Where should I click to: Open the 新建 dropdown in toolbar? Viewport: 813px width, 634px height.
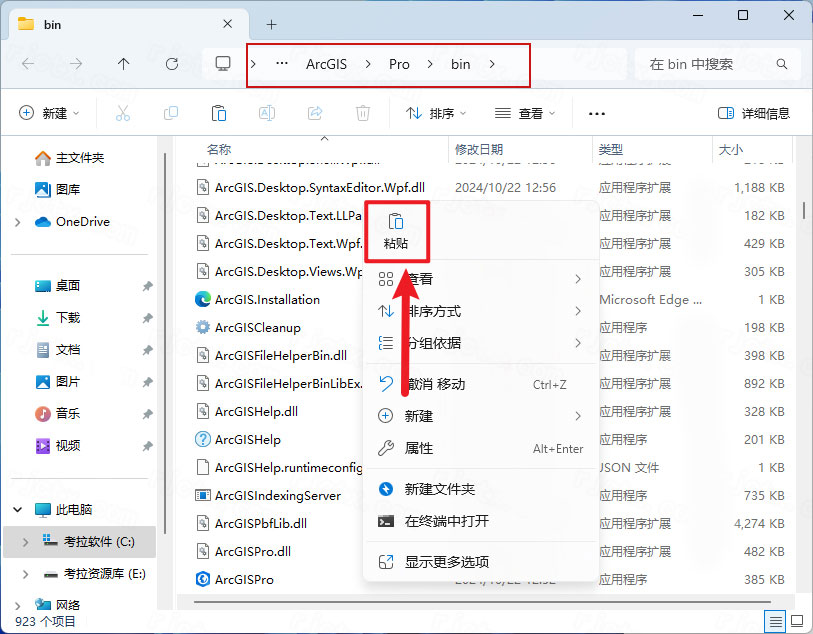pos(49,113)
